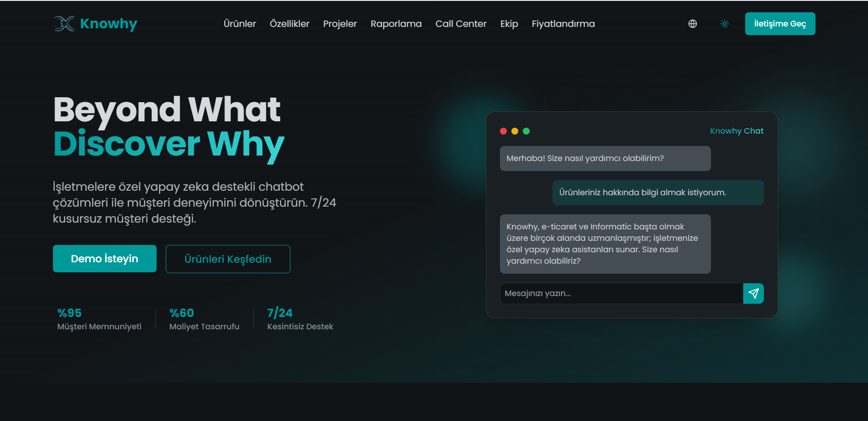Screen dimensions: 868x421
Task: Open the Ekip page
Action: (509, 24)
